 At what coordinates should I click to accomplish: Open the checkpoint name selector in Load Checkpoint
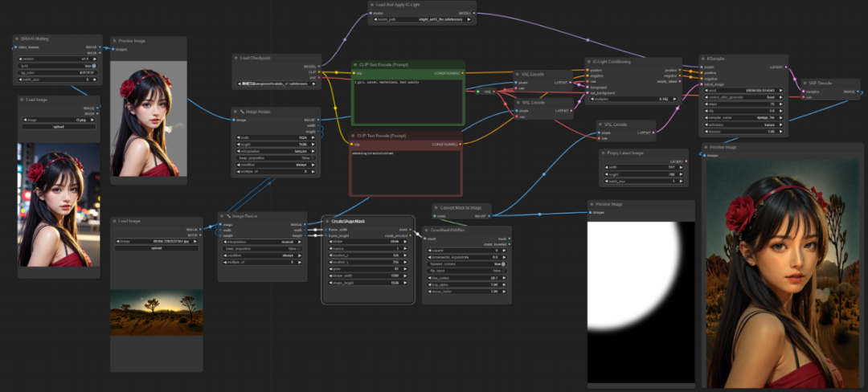coord(276,84)
